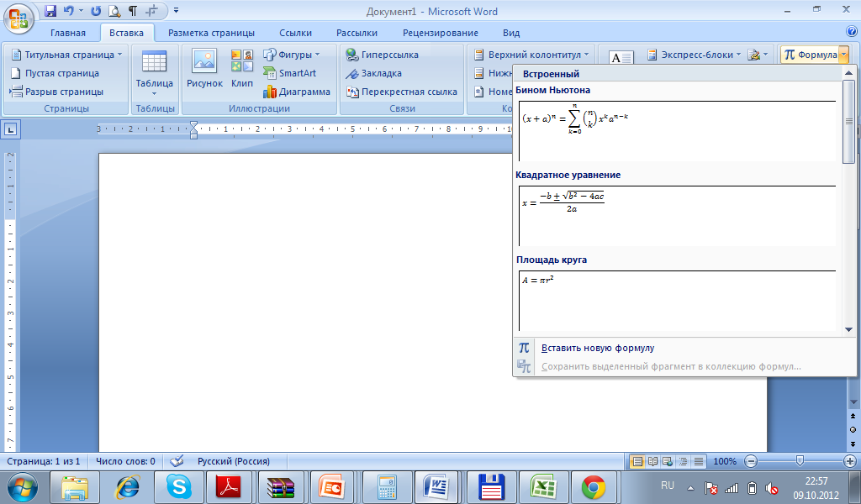Click Русский (Россия) language indicator
This screenshot has width=861, height=504.
click(234, 461)
